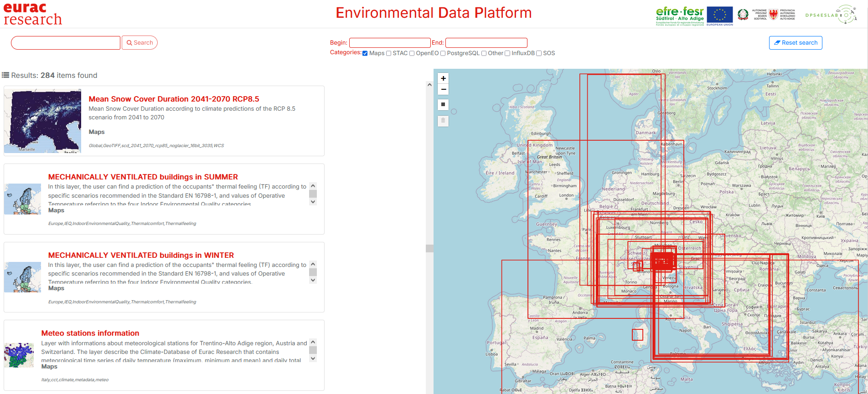Click WINTER description scroll down arrow
The height and width of the screenshot is (394, 868).
[x=313, y=280]
